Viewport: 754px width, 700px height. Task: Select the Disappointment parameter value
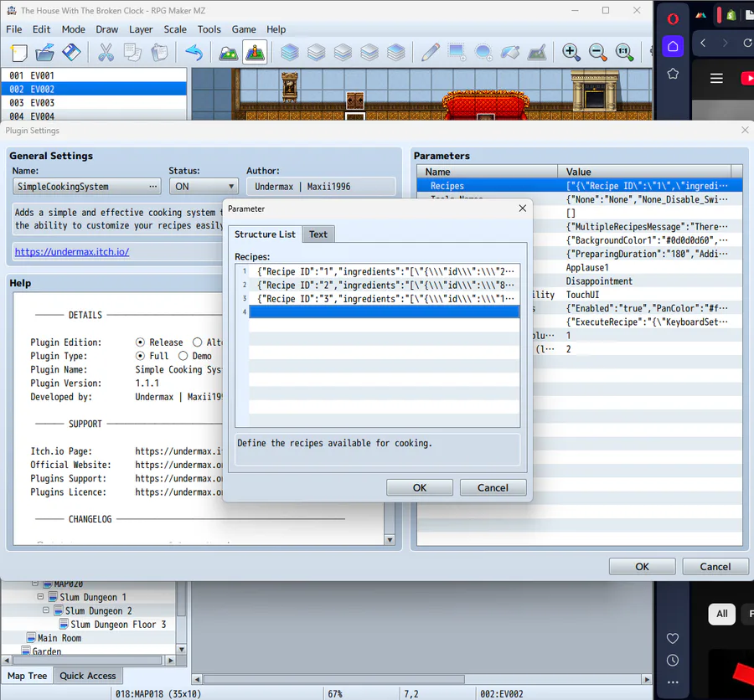tap(599, 281)
